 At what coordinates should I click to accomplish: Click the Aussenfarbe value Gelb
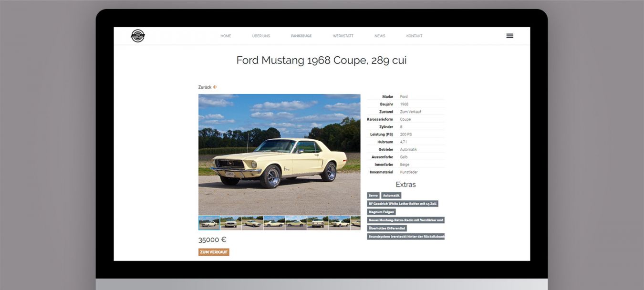coord(404,157)
